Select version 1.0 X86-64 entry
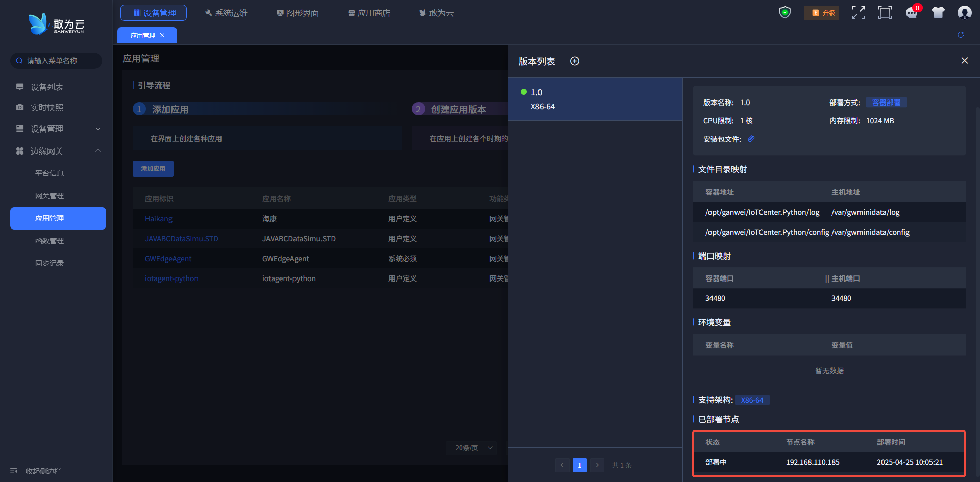This screenshot has height=482, width=980. pyautogui.click(x=596, y=99)
